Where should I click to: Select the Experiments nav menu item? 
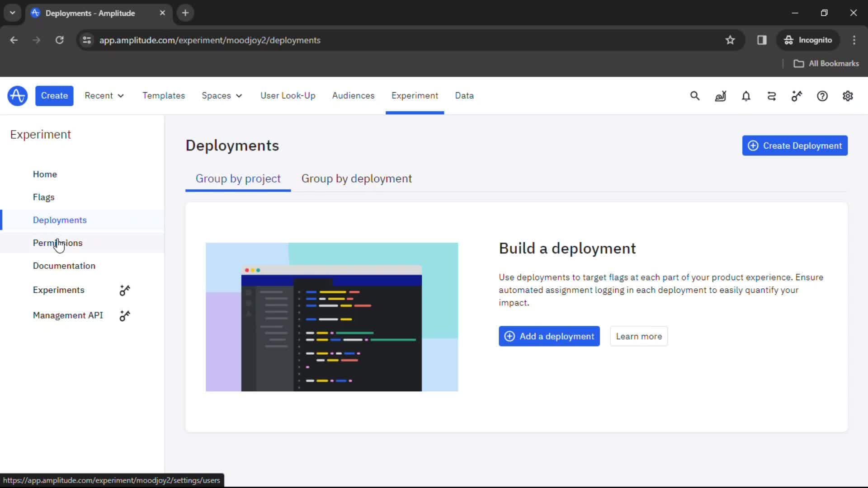(58, 290)
